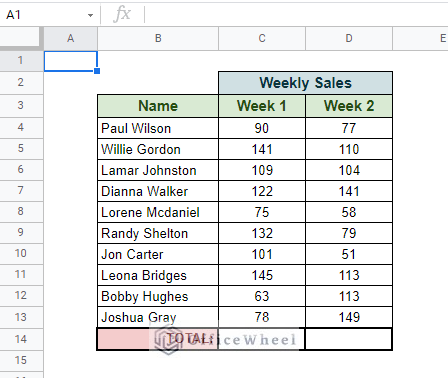Click the Week 1 header cell
The width and height of the screenshot is (448, 378).
click(x=262, y=106)
